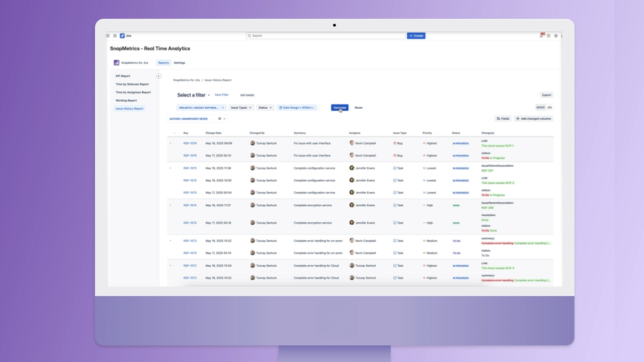Screen dimensions: 644x362
Task: Click Jennifer Evans avatar in May 19 11:36 row
Action: click(351, 168)
